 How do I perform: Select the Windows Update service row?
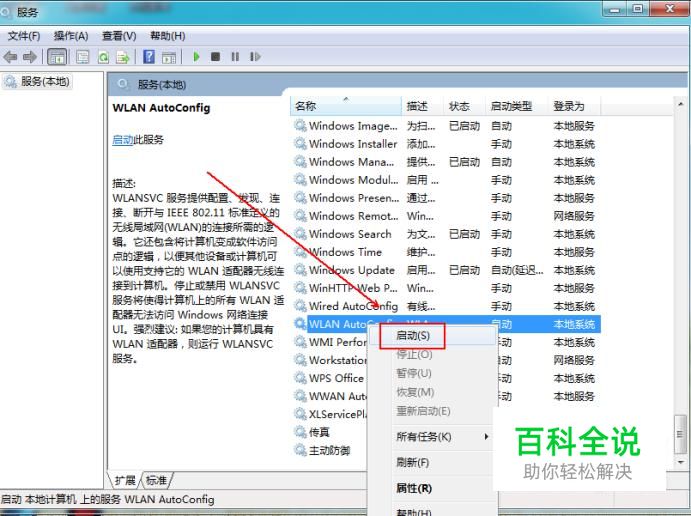(x=446, y=271)
